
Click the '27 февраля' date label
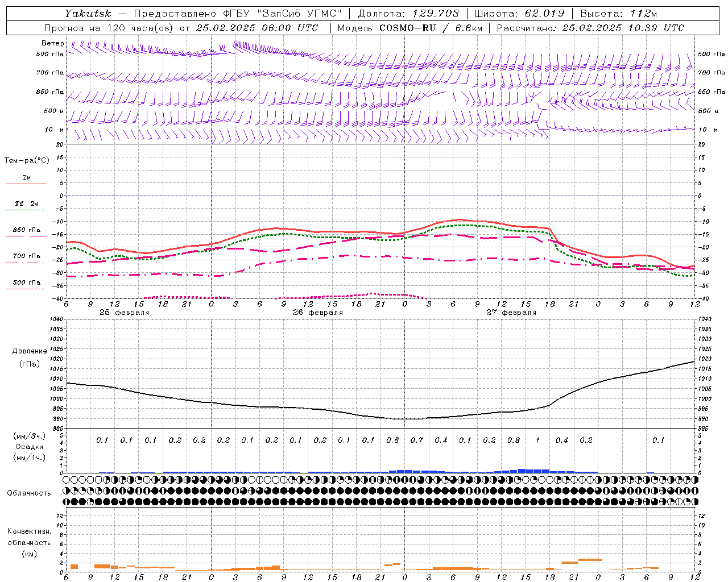[511, 313]
